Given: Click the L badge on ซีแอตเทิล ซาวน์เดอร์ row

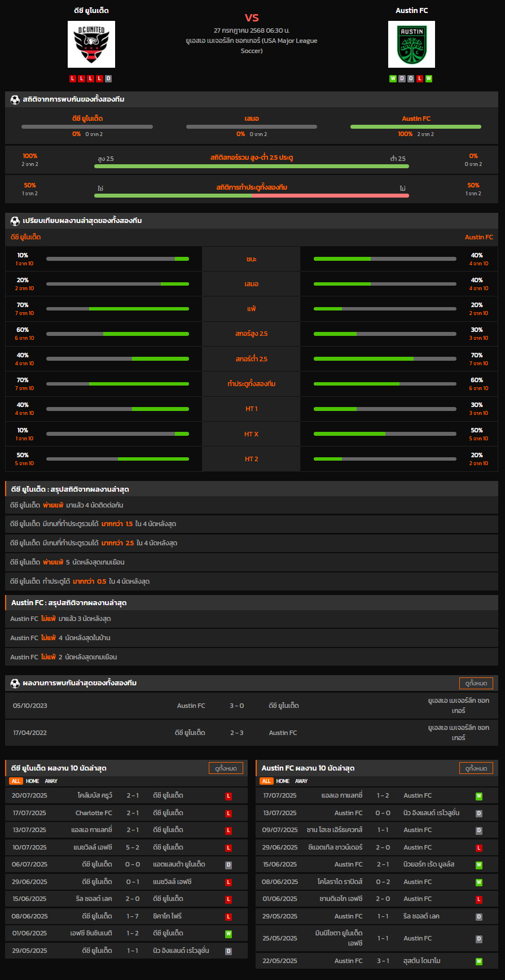Looking at the screenshot, I should coord(479,848).
